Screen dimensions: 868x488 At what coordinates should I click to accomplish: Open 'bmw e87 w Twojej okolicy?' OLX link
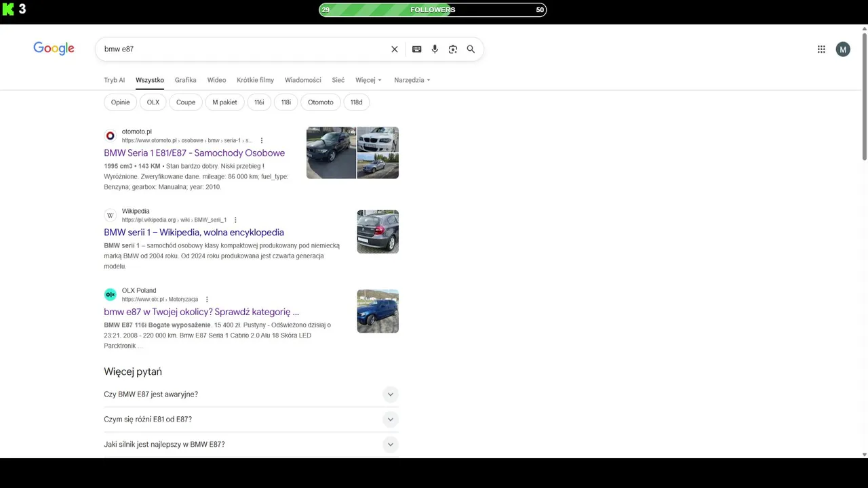tap(201, 312)
